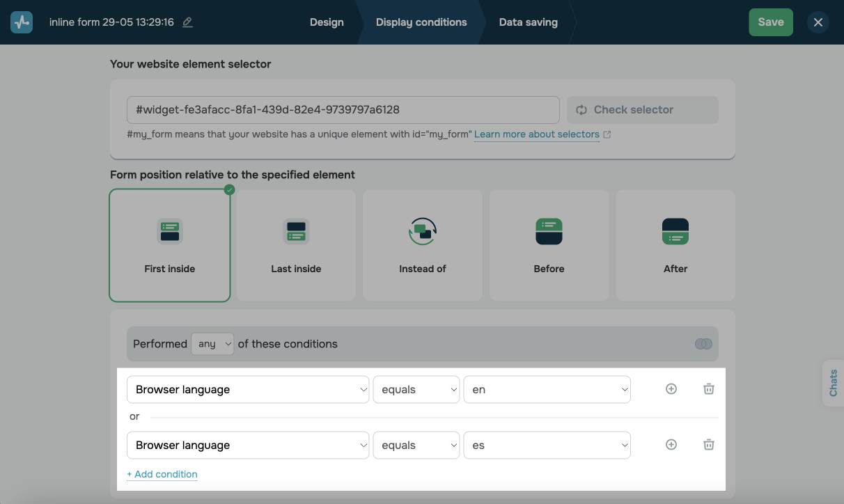Screen dimensions: 844x504
Task: Select the 'After' position option
Action: (675, 246)
